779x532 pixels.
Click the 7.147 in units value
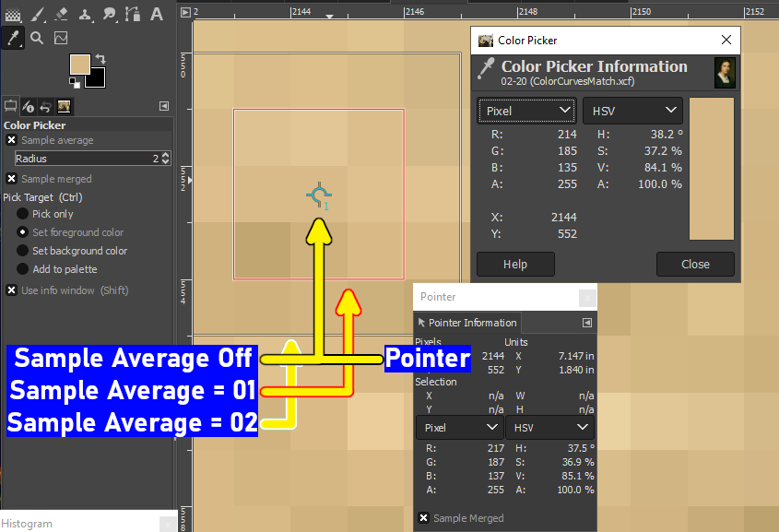click(576, 356)
